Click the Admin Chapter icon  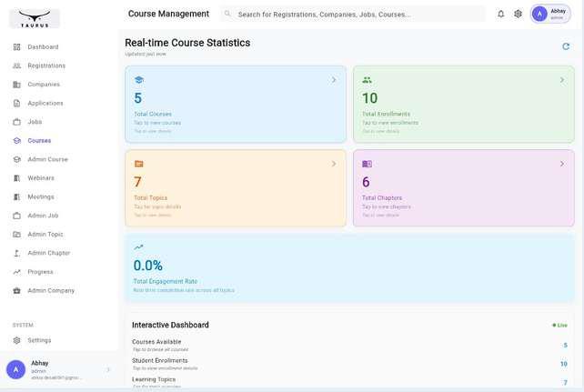pyautogui.click(x=16, y=253)
